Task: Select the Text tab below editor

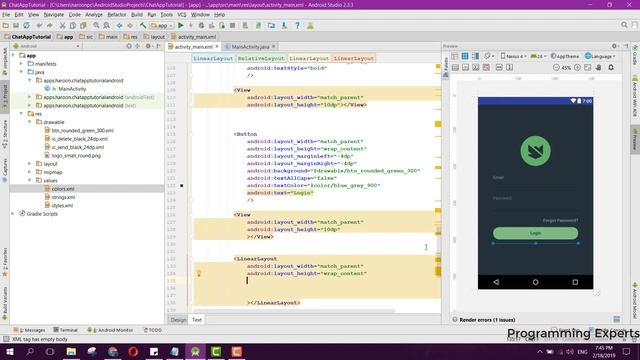Action: [197, 320]
